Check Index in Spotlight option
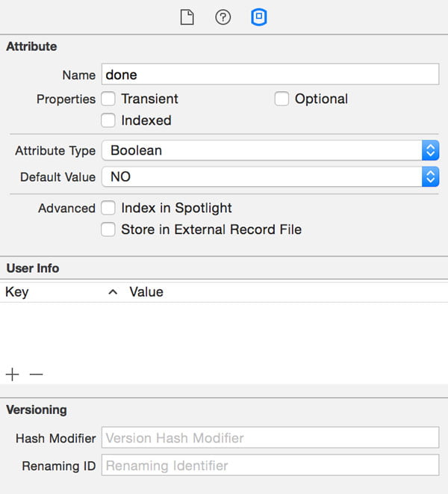Image resolution: width=448 pixels, height=494 pixels. (x=108, y=208)
